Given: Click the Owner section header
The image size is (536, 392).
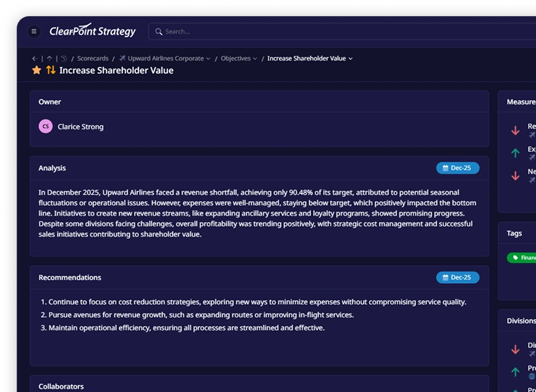Looking at the screenshot, I should 49,102.
